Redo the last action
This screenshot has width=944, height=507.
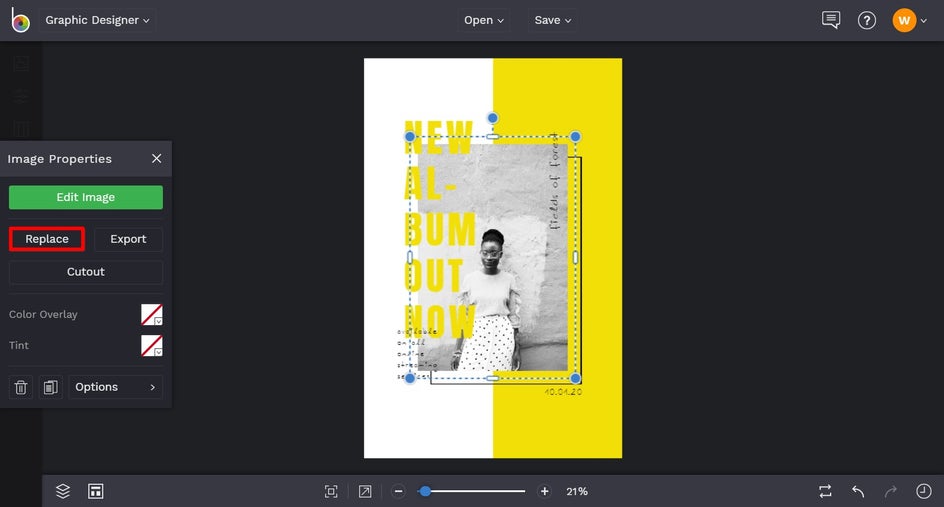pos(891,491)
